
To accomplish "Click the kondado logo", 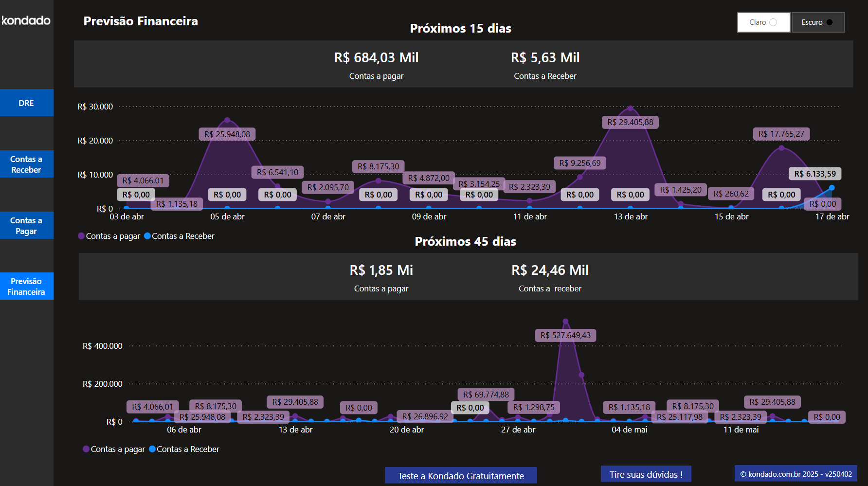I will tap(25, 21).
